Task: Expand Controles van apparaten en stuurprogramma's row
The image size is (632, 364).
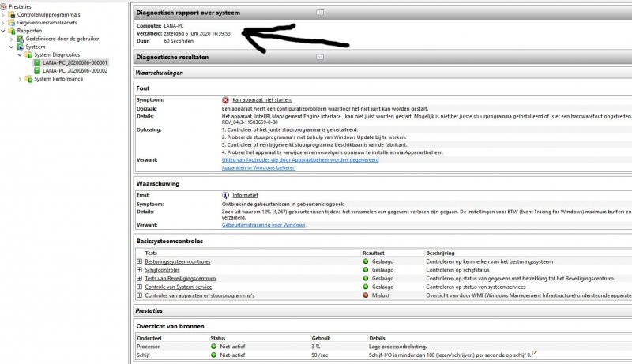Action: click(x=140, y=295)
